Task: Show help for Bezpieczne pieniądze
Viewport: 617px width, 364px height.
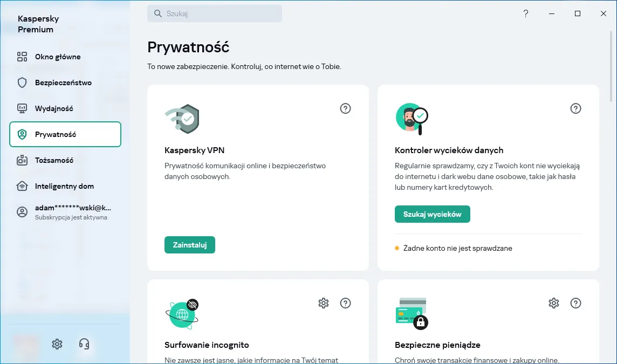Action: pos(575,303)
